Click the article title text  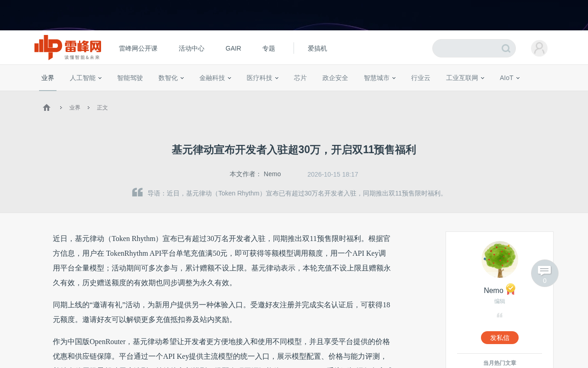[x=294, y=150]
